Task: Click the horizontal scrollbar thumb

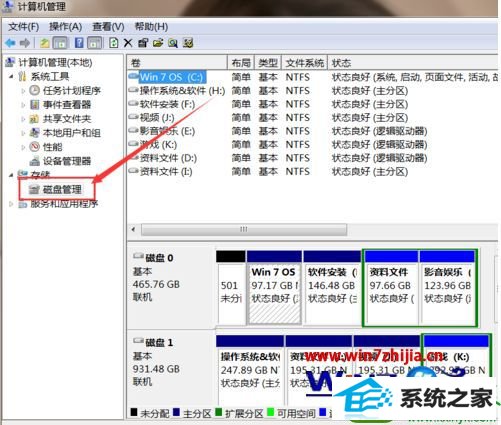Action: coord(244,229)
